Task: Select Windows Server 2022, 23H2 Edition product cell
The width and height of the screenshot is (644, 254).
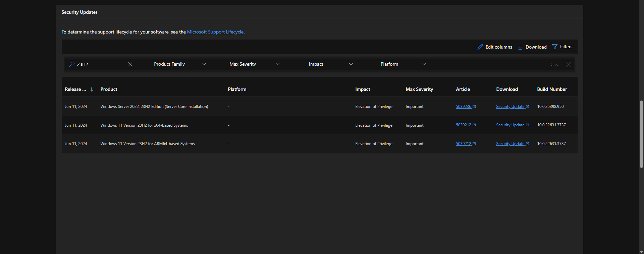Action: pyautogui.click(x=154, y=107)
